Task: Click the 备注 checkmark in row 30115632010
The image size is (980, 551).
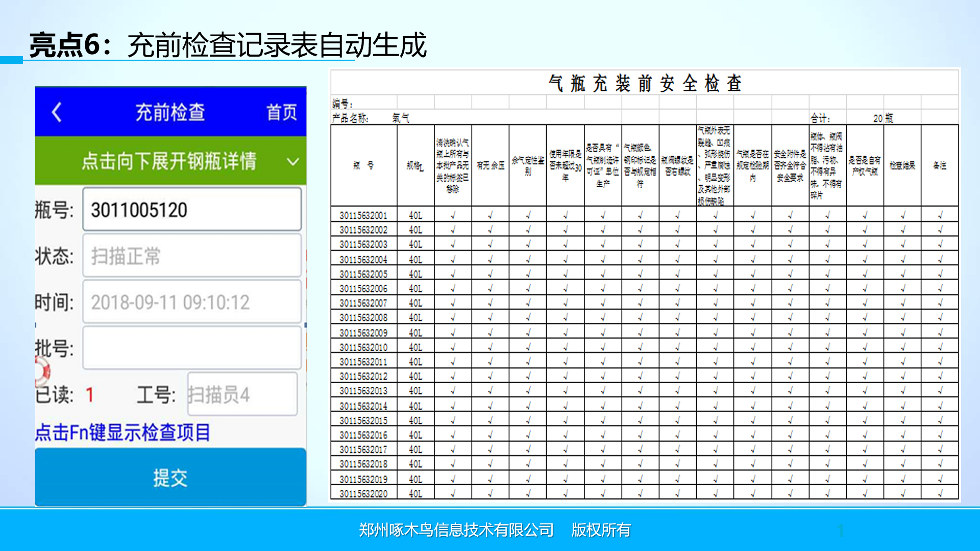Action: point(940,347)
